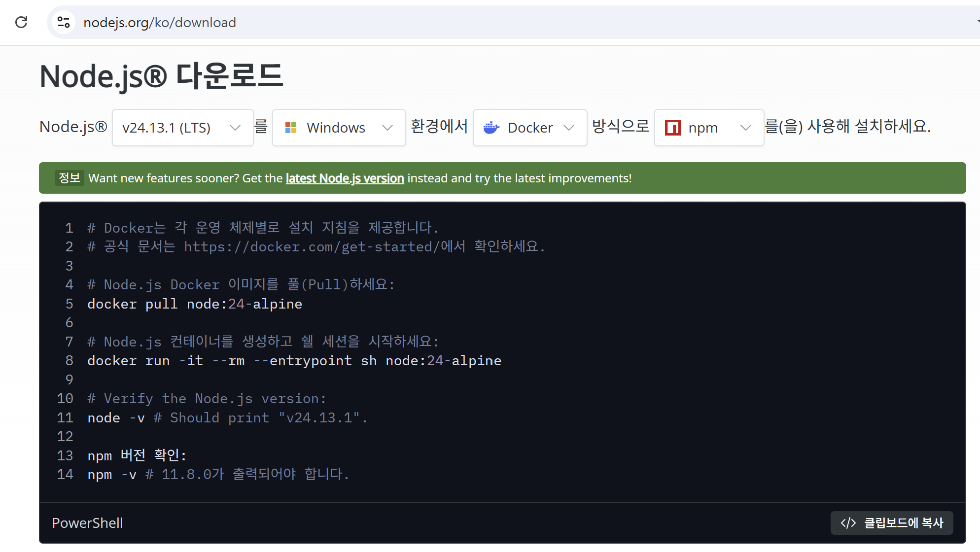This screenshot has height=552, width=980.
Task: Click the '# Verify the Node.js version:' comment
Action: tap(207, 399)
